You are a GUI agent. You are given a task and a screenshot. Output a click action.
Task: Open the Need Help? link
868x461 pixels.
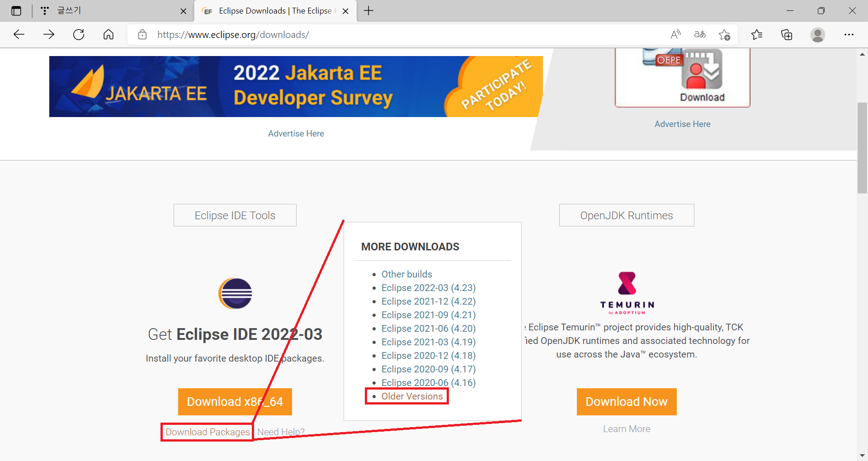(281, 432)
